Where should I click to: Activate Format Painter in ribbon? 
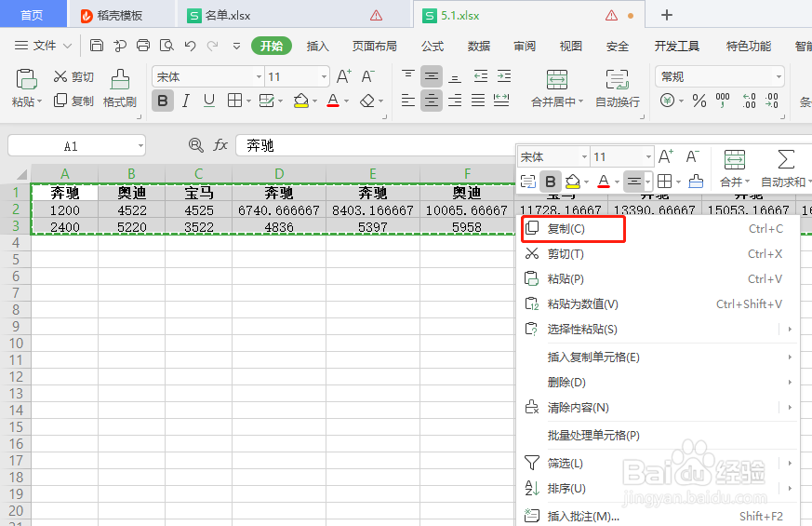pos(120,88)
